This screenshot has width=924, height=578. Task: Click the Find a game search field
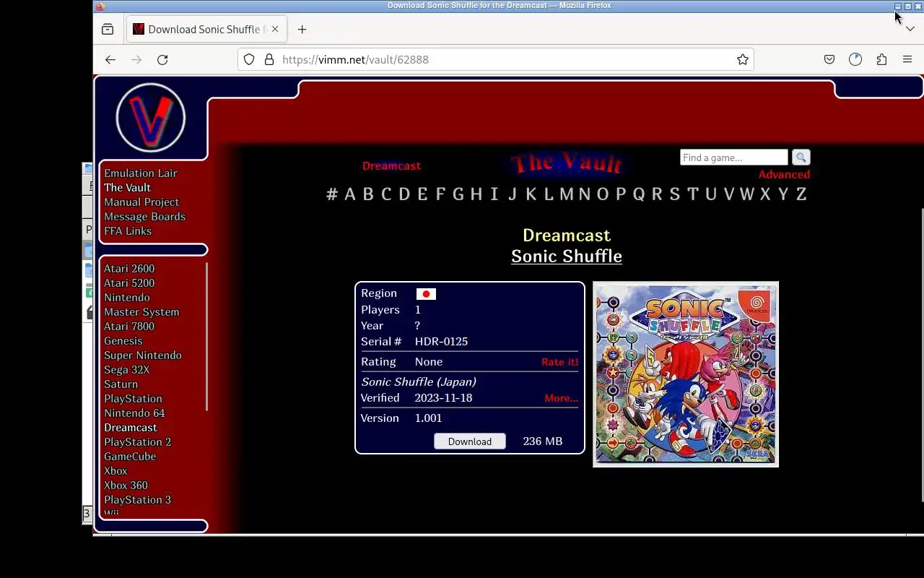(x=733, y=158)
